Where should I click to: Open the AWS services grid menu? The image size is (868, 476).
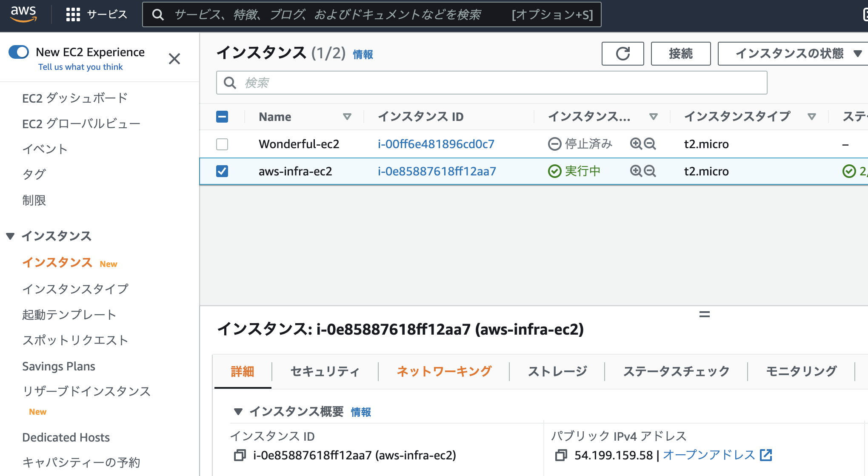pyautogui.click(x=73, y=14)
